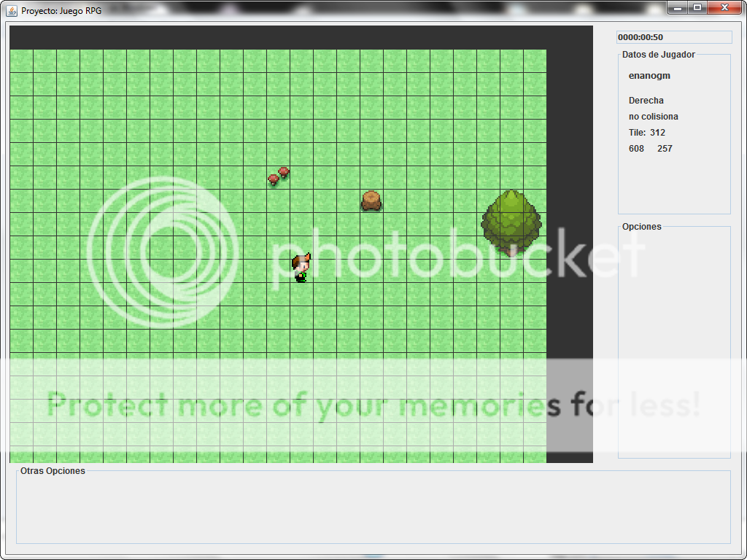Click the Y coordinate value 257
The width and height of the screenshot is (747, 560).
[665, 149]
